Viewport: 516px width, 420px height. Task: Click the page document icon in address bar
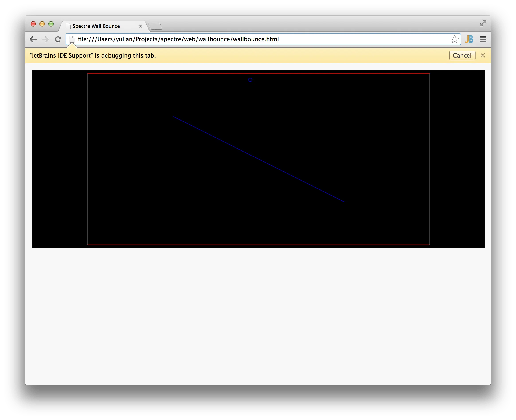(72, 39)
